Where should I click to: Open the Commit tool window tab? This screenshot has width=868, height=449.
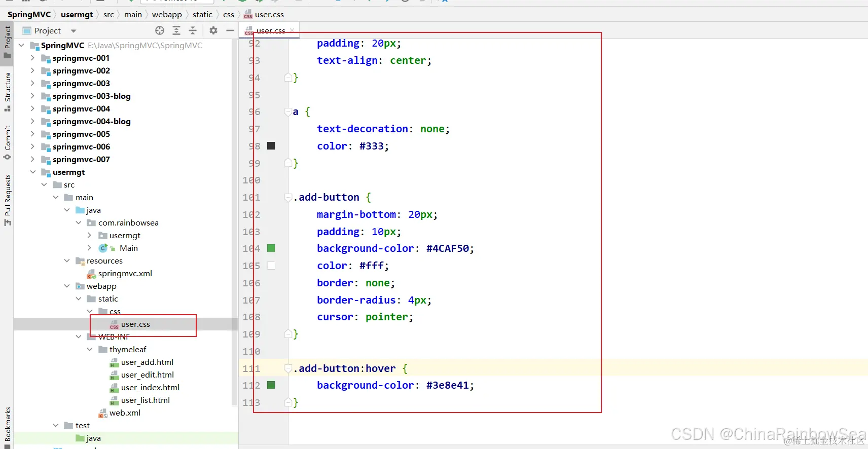(x=7, y=142)
